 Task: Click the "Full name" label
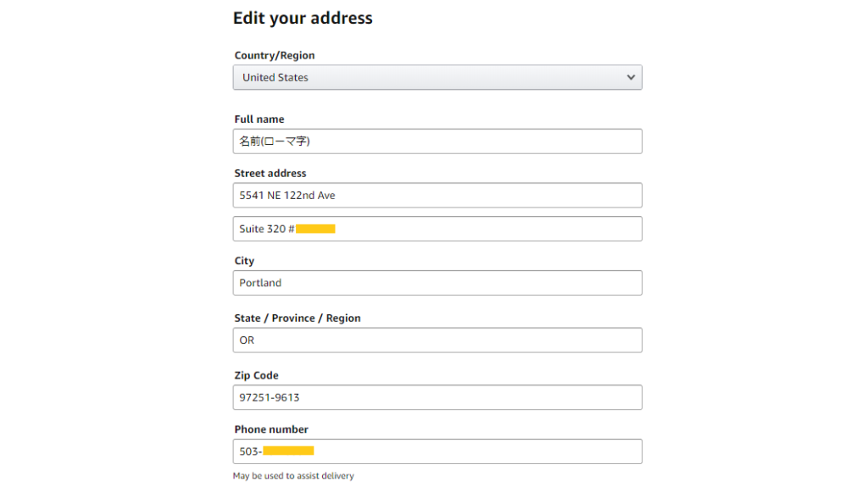pyautogui.click(x=259, y=119)
